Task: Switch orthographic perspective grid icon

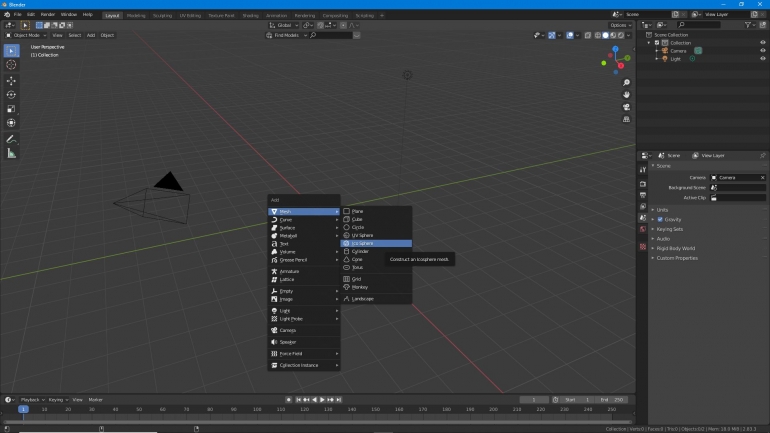Action: [x=626, y=119]
